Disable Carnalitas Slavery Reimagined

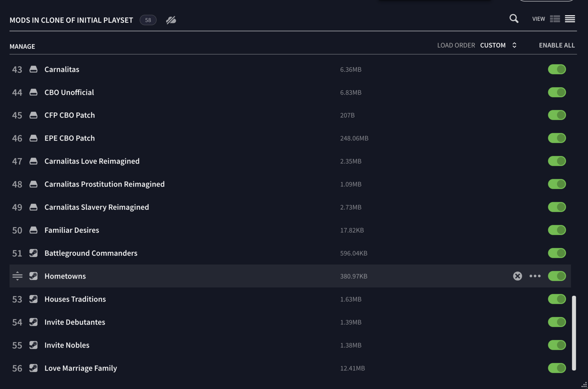pyautogui.click(x=557, y=207)
